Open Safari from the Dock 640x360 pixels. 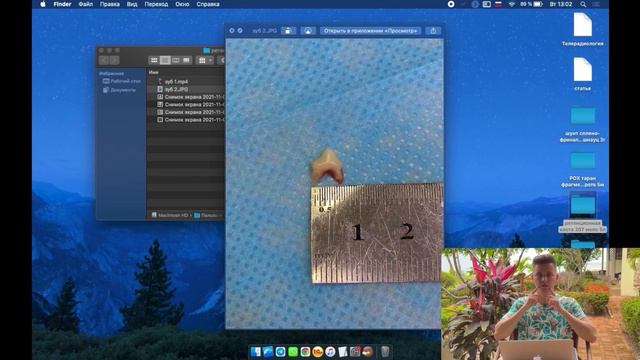pos(268,351)
